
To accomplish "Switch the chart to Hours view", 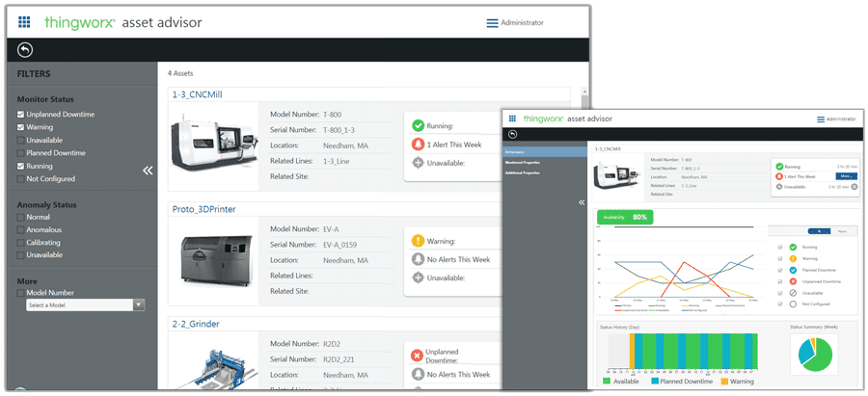I will click(x=841, y=231).
